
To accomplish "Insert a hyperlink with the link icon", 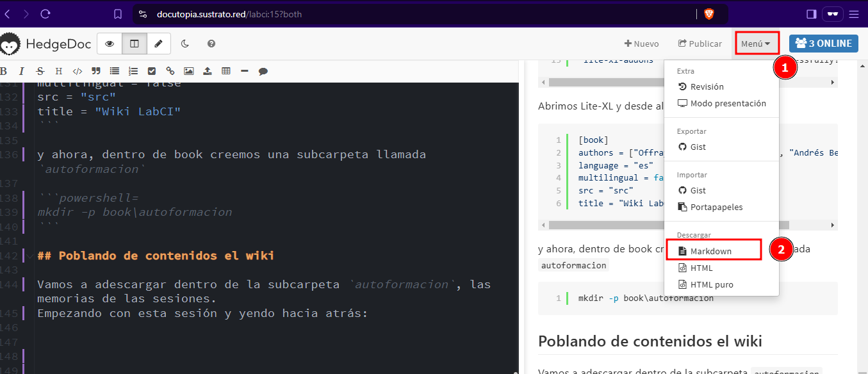I will 170,71.
